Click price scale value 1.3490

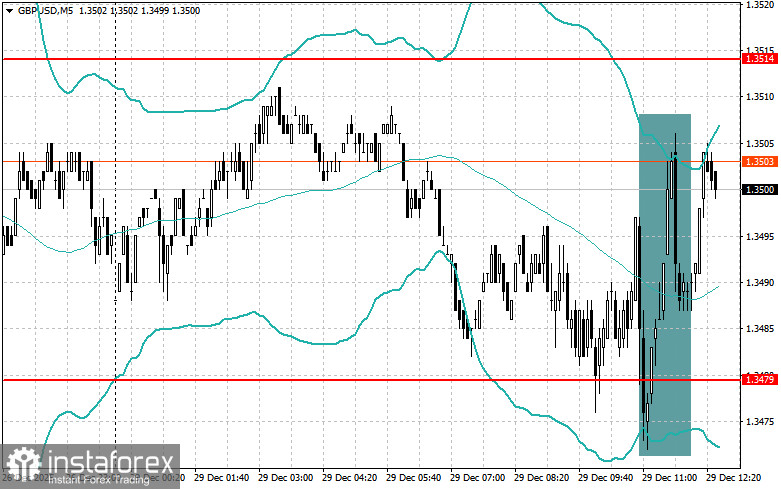[x=760, y=282]
